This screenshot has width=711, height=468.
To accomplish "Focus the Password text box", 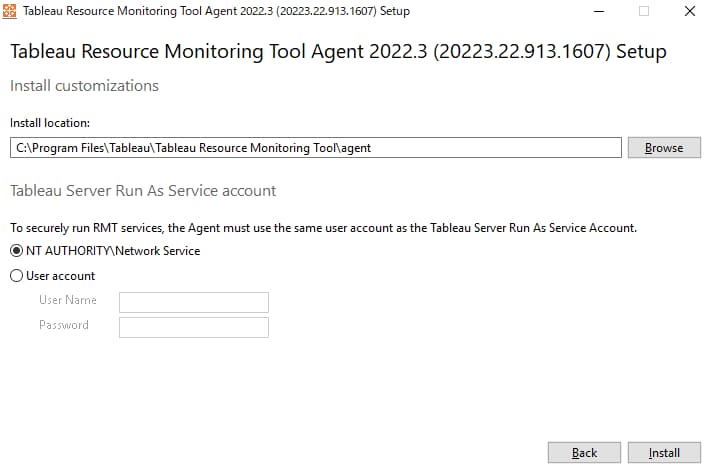I will pyautogui.click(x=194, y=327).
